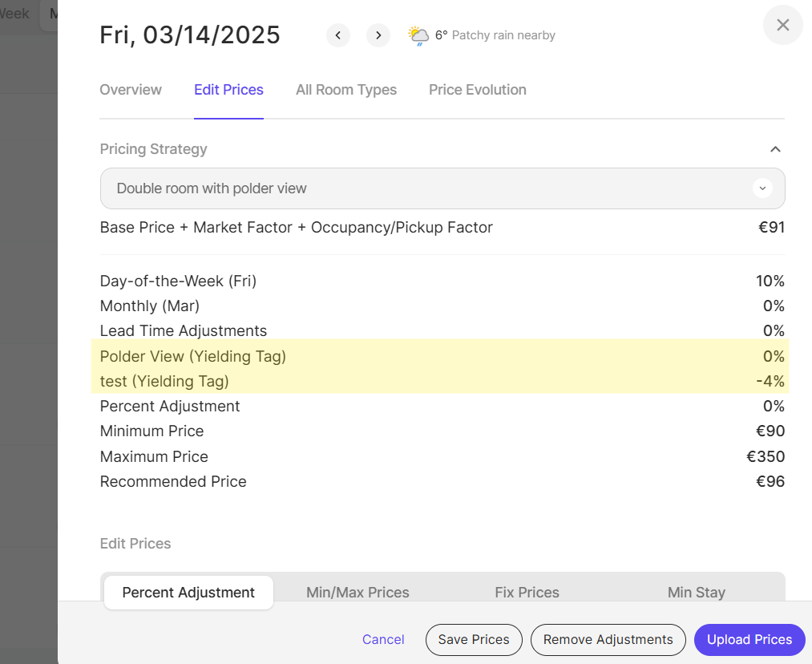Click the Cancel link

tap(383, 639)
